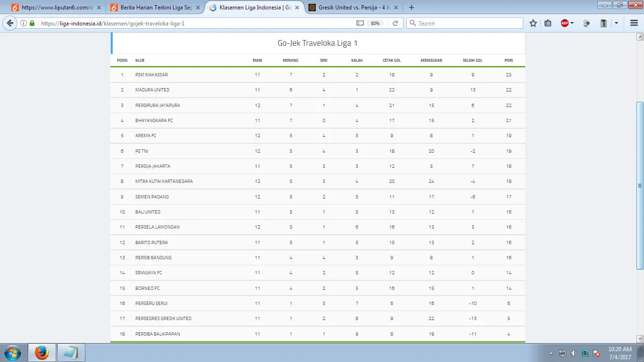
Task: Select PERSEGRES GRESIK UNITED club name
Action: (x=164, y=318)
